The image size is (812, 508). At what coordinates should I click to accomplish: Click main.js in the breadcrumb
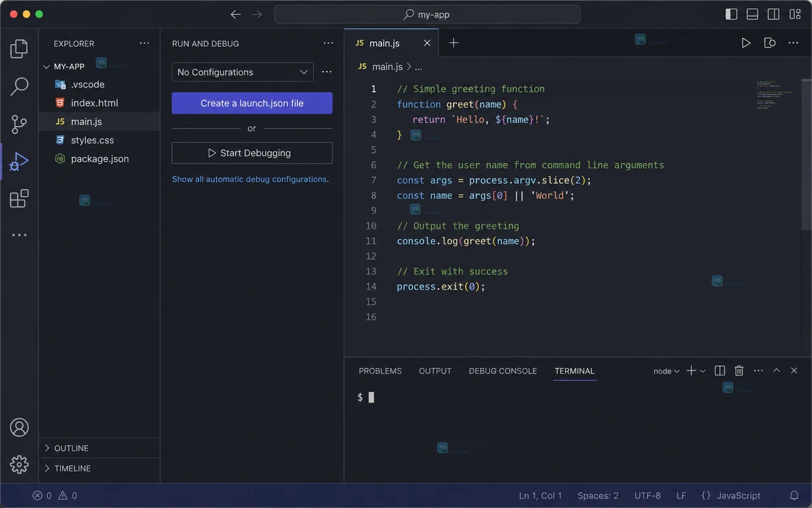click(387, 67)
